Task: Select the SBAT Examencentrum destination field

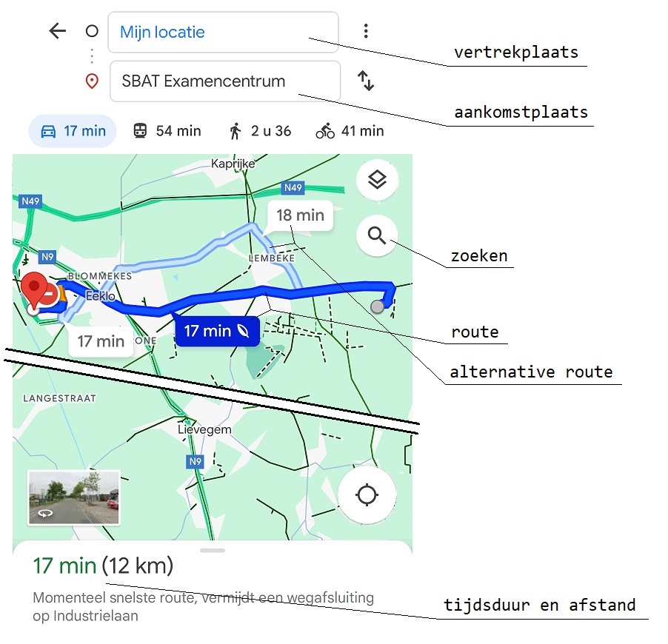Action: [222, 81]
